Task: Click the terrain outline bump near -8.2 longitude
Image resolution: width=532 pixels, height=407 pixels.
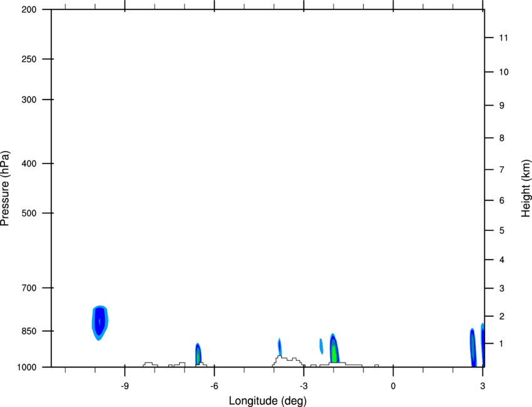Action: pyautogui.click(x=150, y=364)
